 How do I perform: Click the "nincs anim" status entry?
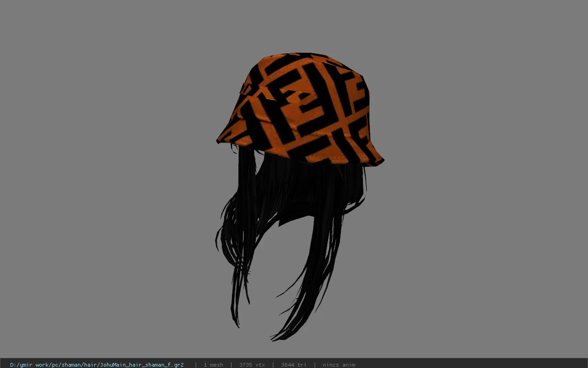(x=339, y=365)
